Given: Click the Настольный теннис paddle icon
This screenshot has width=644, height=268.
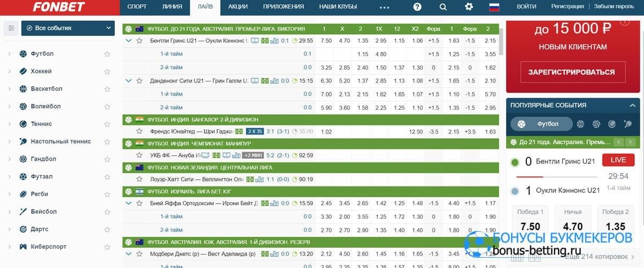Looking at the screenshot, I should pyautogui.click(x=23, y=142).
